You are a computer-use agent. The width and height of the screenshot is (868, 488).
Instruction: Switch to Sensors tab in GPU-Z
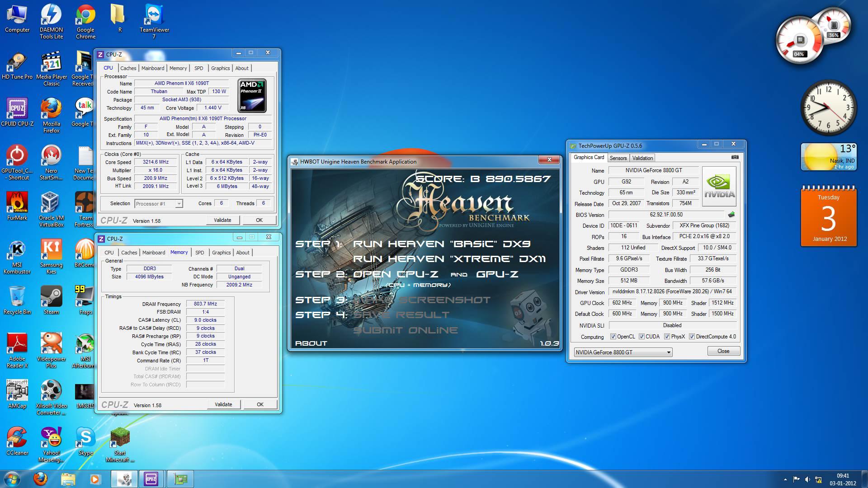(618, 158)
